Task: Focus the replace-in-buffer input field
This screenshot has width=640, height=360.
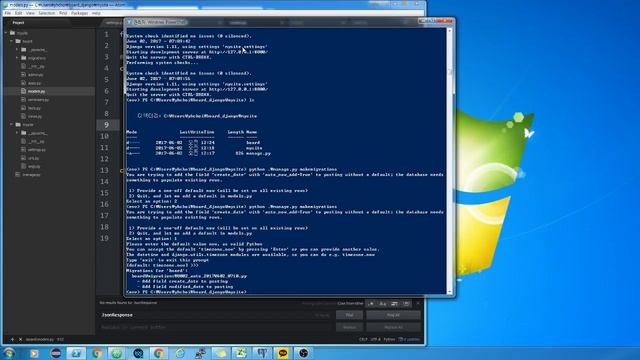Action: (216, 327)
